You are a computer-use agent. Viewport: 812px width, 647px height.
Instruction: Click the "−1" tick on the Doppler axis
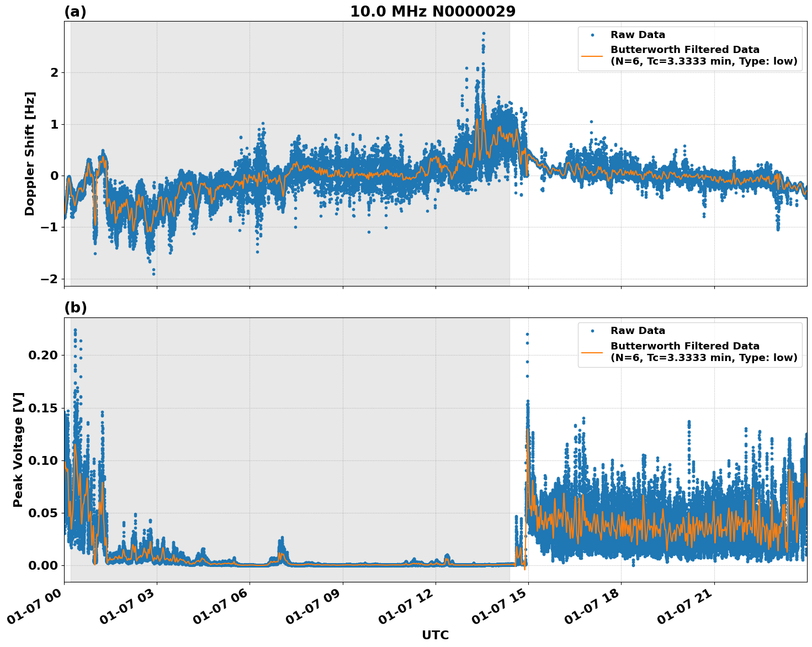click(x=50, y=227)
